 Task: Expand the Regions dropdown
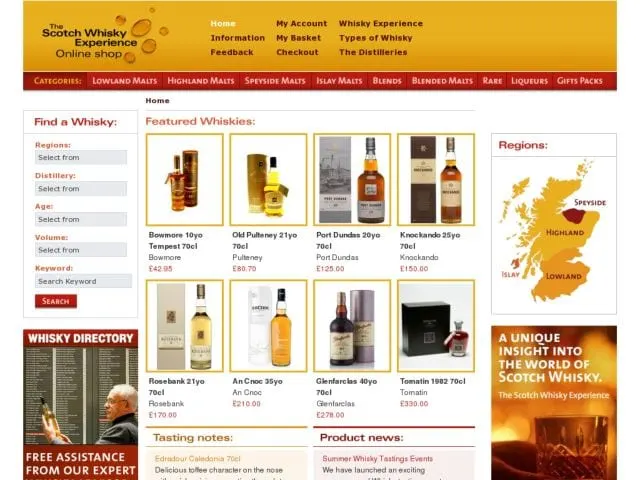(81, 158)
